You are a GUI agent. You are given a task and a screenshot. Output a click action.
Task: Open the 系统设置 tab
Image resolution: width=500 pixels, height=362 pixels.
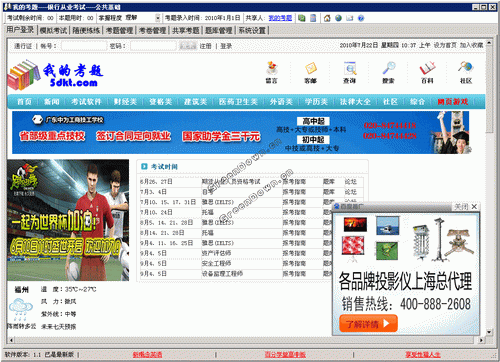point(252,30)
